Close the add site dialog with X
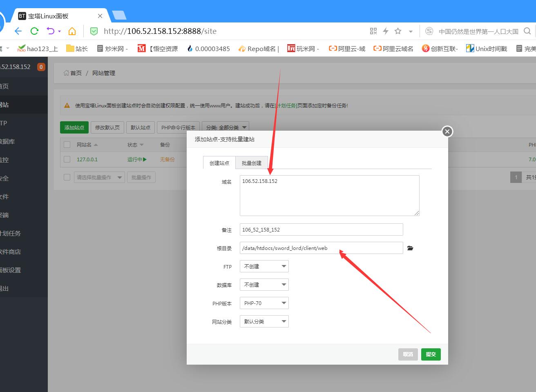 click(447, 131)
